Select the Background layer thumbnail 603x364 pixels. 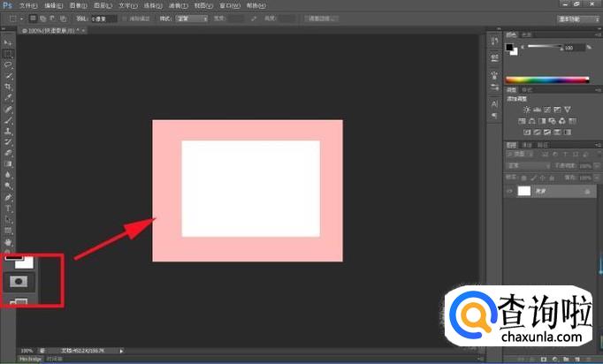pyautogui.click(x=523, y=191)
